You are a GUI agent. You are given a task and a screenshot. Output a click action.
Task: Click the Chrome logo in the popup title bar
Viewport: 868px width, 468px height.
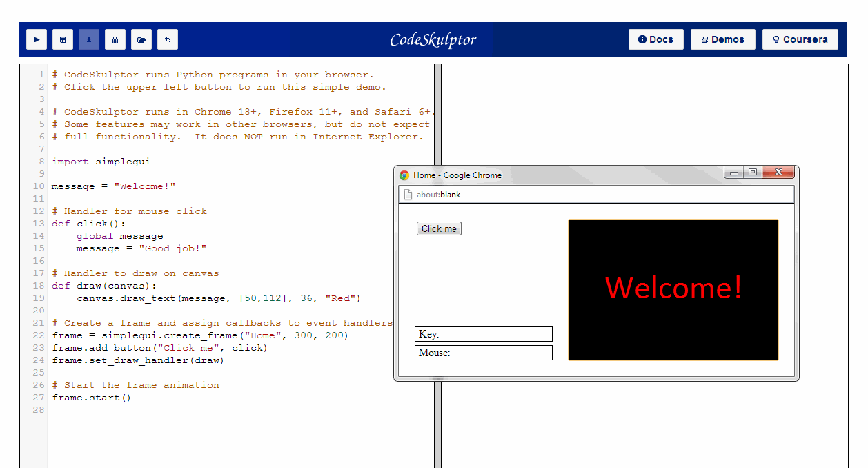point(404,175)
